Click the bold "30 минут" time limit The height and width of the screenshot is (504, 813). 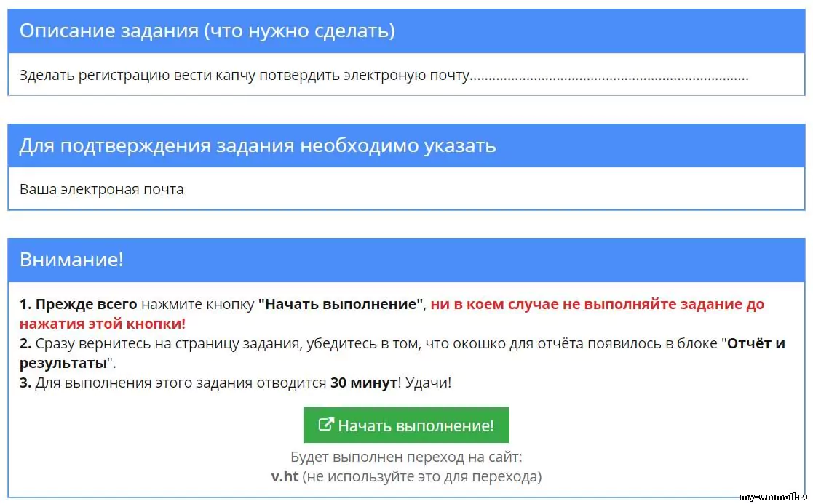tap(363, 383)
